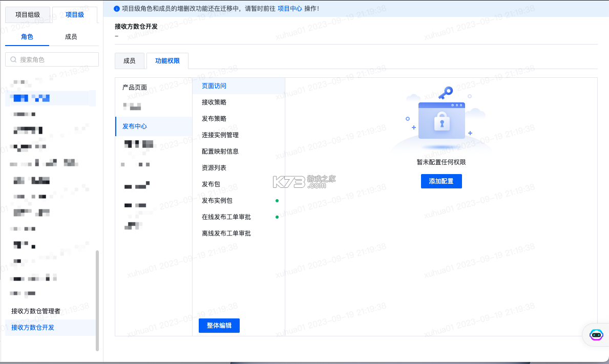The width and height of the screenshot is (609, 364).
Task: Select 发布中心 in the product list
Action: pyautogui.click(x=154, y=126)
